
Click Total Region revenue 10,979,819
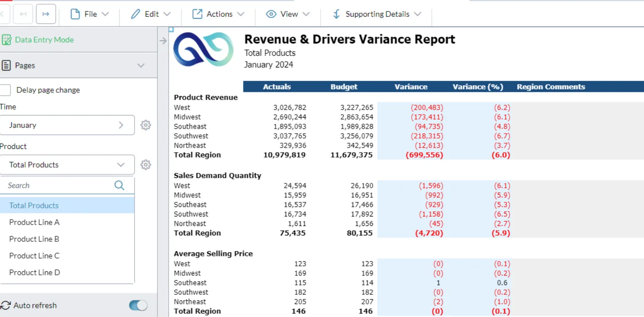pos(285,155)
